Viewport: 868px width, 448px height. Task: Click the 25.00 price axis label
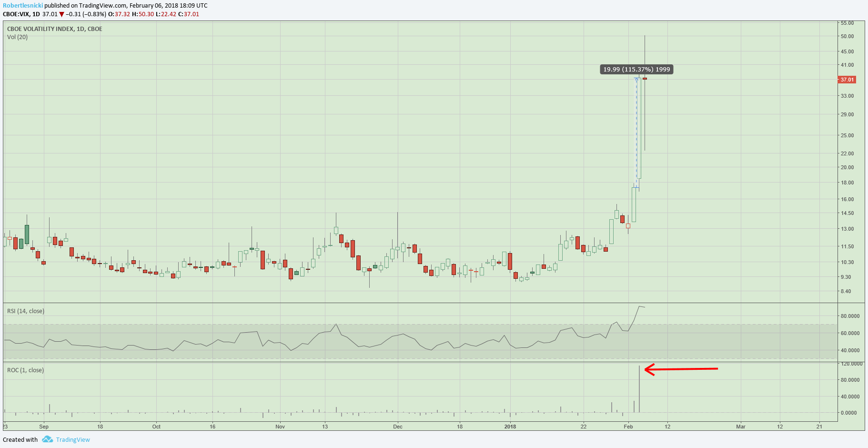[847, 135]
